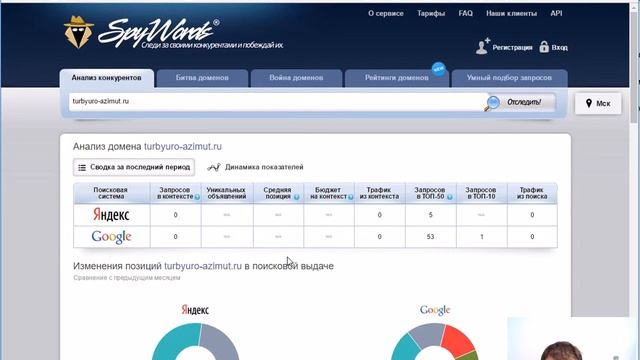Click Google Запросов в ТОП-50 value 53
This screenshot has height=360, width=640.
(430, 237)
